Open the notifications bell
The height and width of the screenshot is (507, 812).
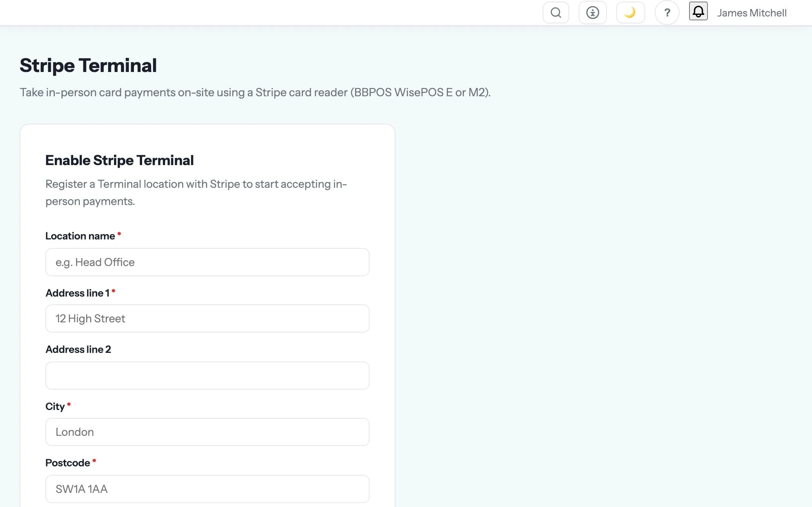tap(698, 11)
